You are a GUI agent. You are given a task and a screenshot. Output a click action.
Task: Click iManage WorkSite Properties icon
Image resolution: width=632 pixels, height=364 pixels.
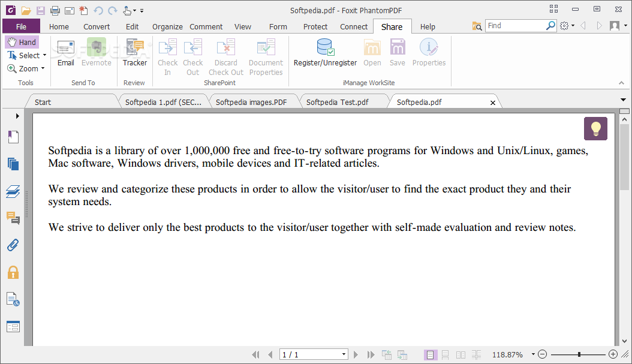coord(429,52)
